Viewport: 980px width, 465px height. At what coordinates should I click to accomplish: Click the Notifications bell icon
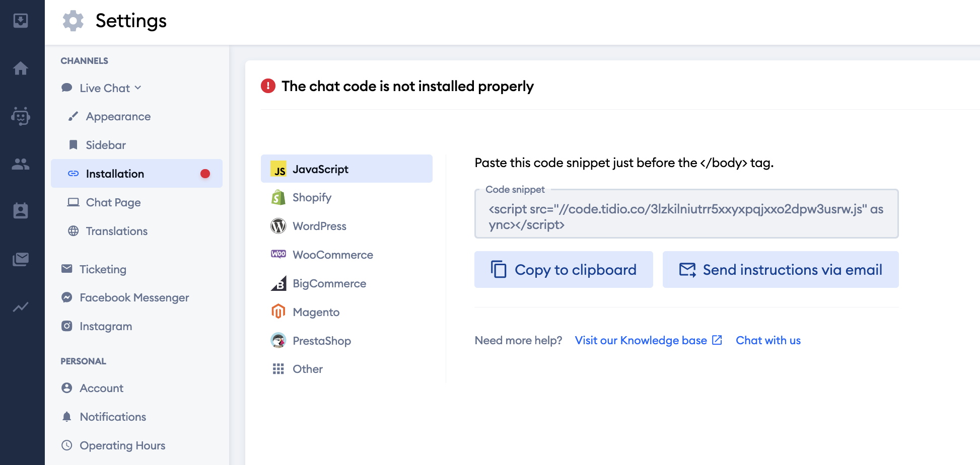click(66, 417)
